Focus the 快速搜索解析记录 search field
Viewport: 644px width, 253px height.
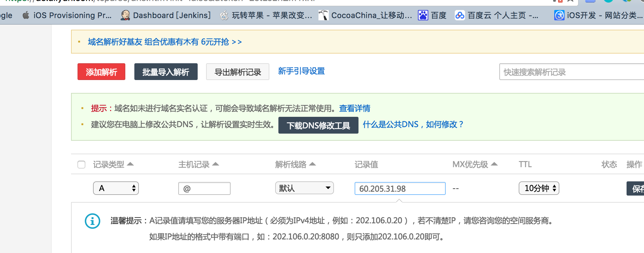pos(572,72)
